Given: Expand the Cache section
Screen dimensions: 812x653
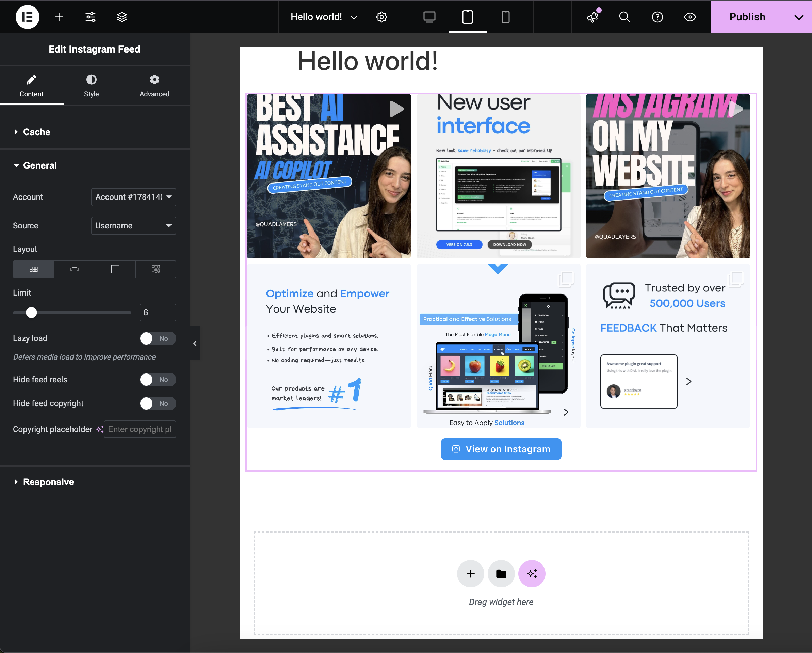Looking at the screenshot, I should coord(95,132).
